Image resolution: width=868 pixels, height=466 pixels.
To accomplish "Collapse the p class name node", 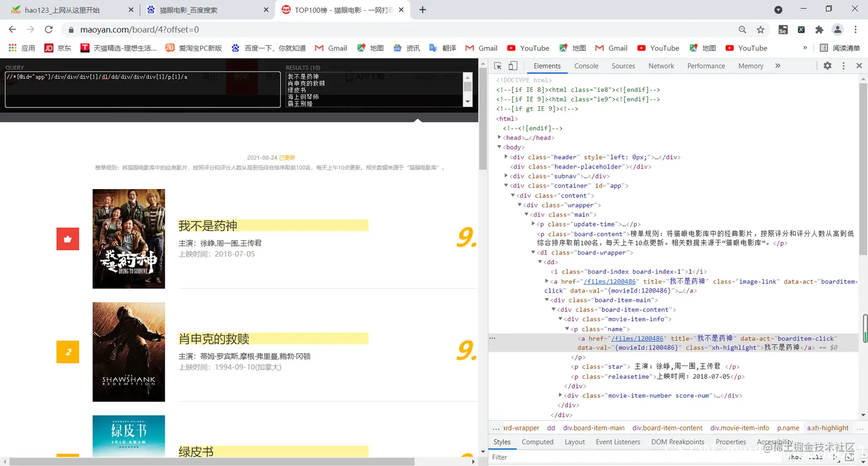I will pyautogui.click(x=567, y=329).
